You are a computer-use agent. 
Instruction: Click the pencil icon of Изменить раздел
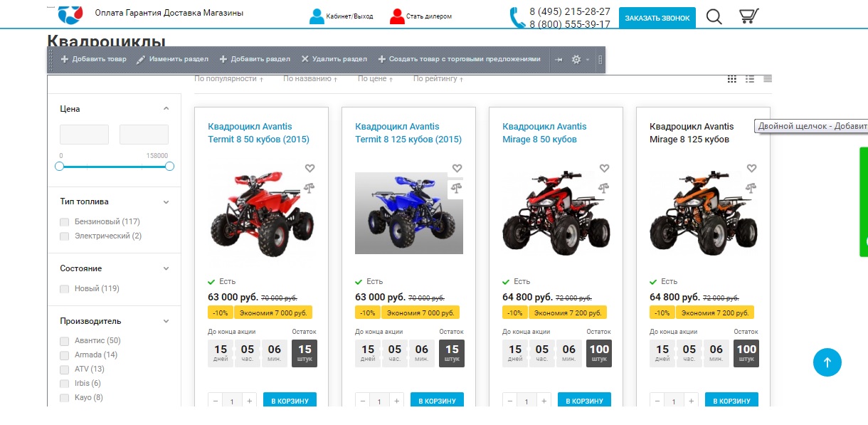(x=141, y=59)
